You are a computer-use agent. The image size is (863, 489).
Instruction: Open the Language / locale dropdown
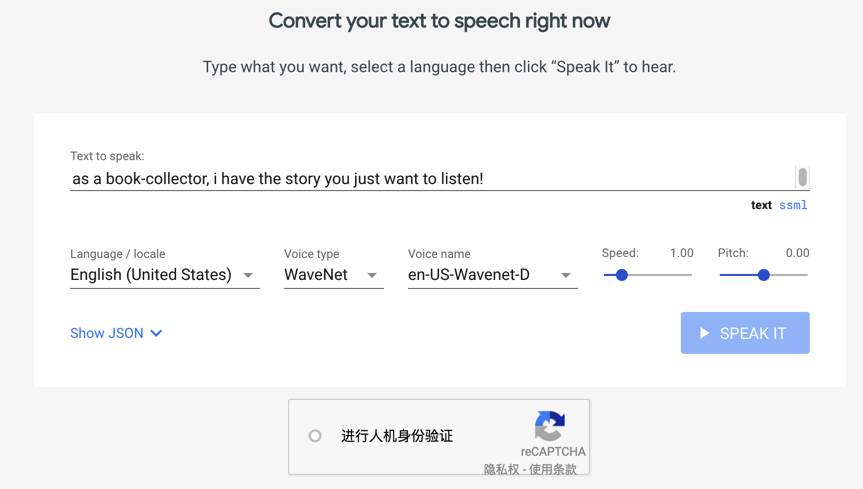[x=164, y=275]
